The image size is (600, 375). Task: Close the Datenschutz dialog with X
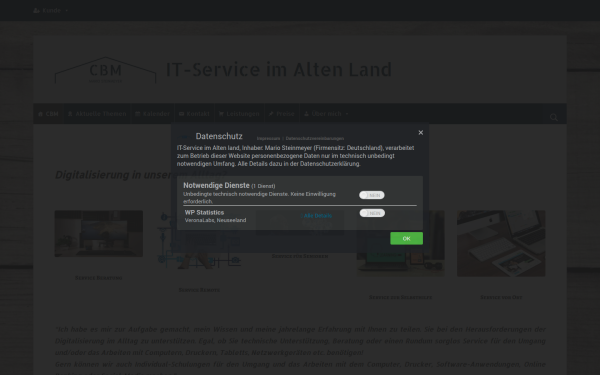click(x=421, y=132)
